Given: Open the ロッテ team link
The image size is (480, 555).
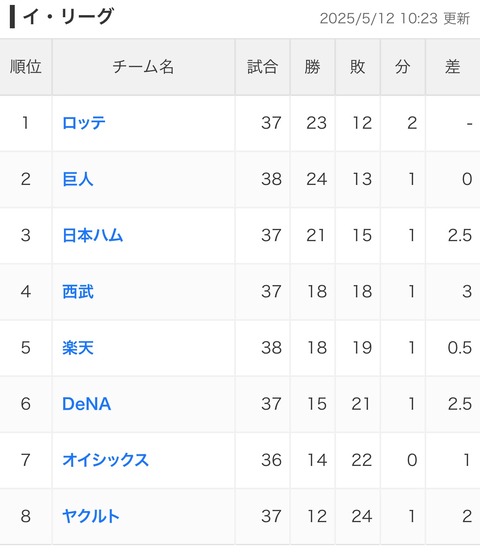Looking at the screenshot, I should pyautogui.click(x=84, y=123).
